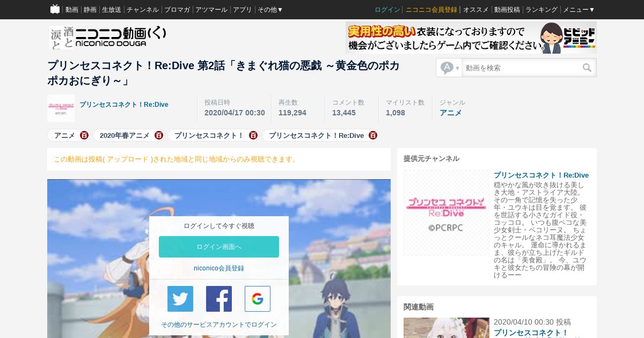
Task: Open チャンネル in top navigation
Action: coord(143,10)
